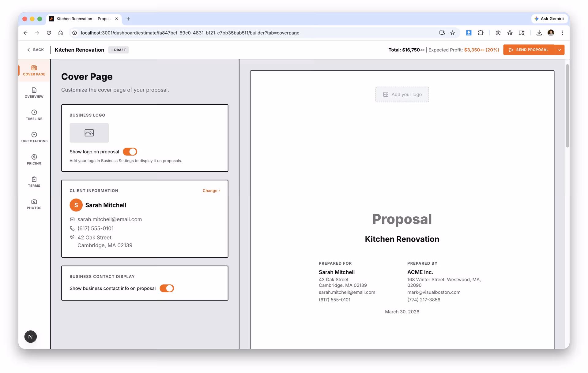Disable the Show logo on proposal toggle
Image resolution: width=588 pixels, height=373 pixels.
[x=130, y=151]
